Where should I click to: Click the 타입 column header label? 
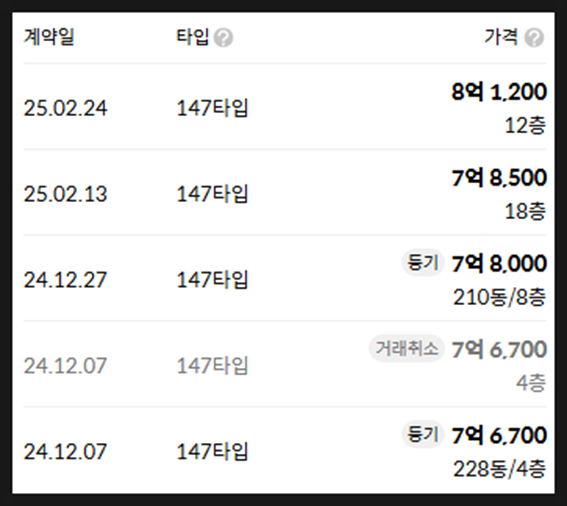(x=192, y=37)
